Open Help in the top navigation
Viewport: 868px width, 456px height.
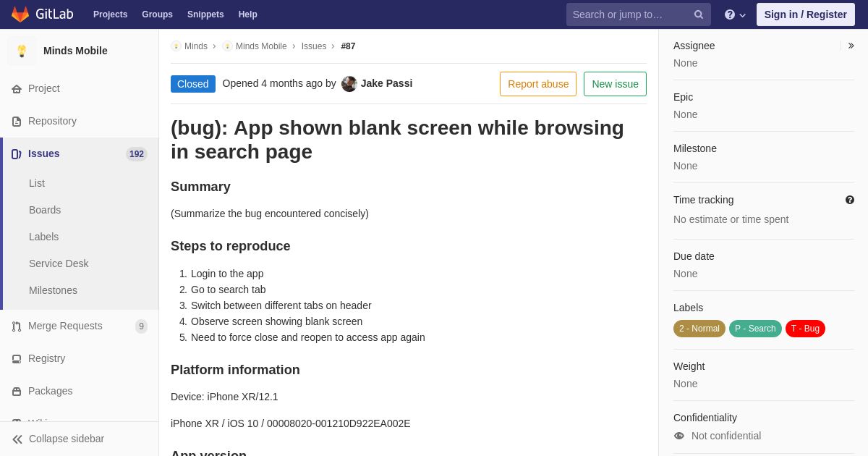248,14
